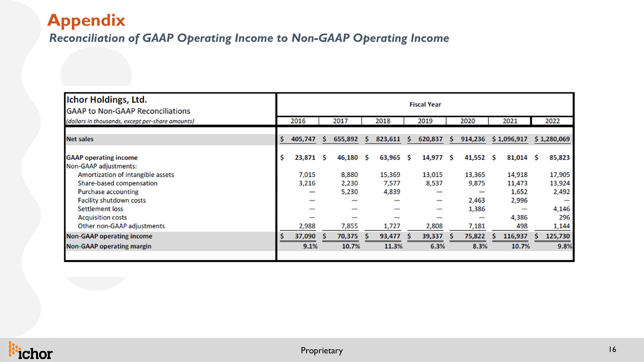Image resolution: width=644 pixels, height=362 pixels.
Task: Click the 116,937 Non-GAAP operating income value
Action: [515, 236]
